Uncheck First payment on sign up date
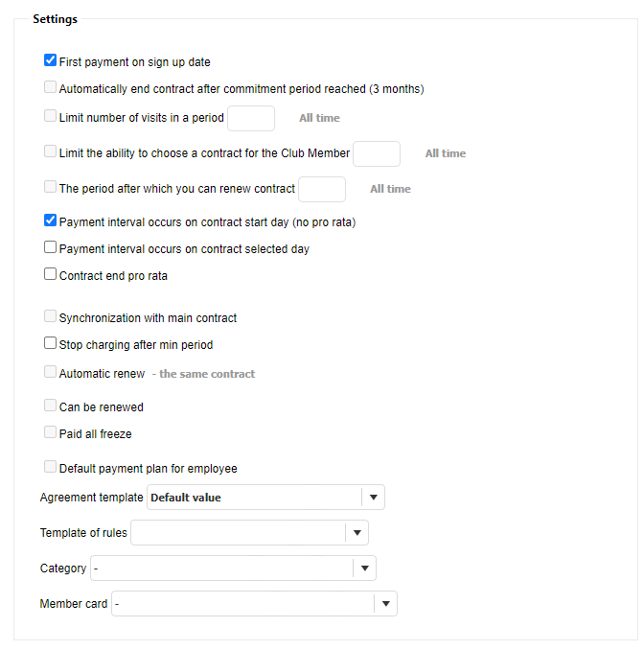 [50, 60]
